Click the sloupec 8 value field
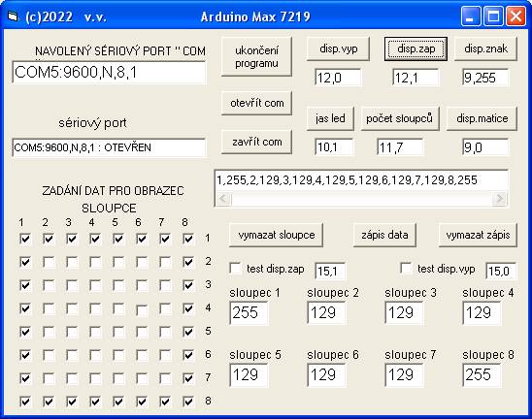Image resolution: width=532 pixels, height=419 pixels. coord(482,375)
